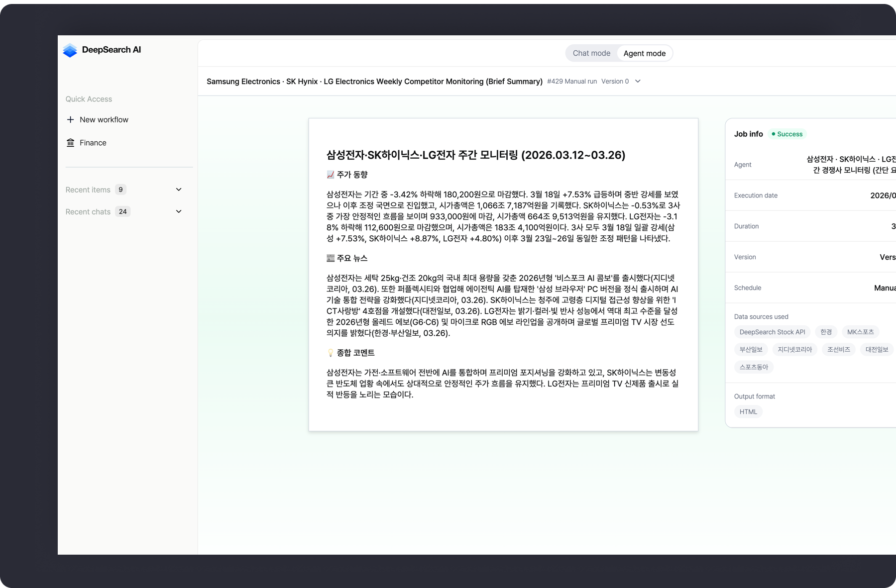This screenshot has height=588, width=896.
Task: Click the 지디넷코리아 data source tag
Action: point(794,350)
